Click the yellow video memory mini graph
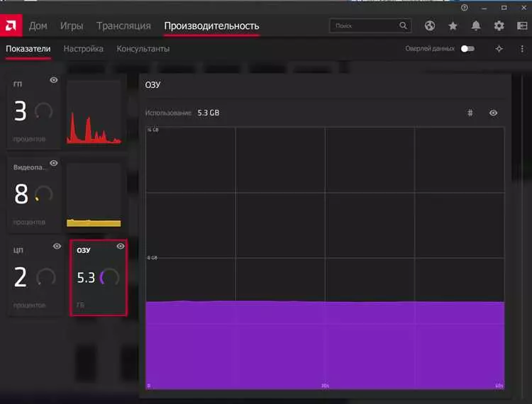Screen dimensions: 532x404 tap(94, 195)
